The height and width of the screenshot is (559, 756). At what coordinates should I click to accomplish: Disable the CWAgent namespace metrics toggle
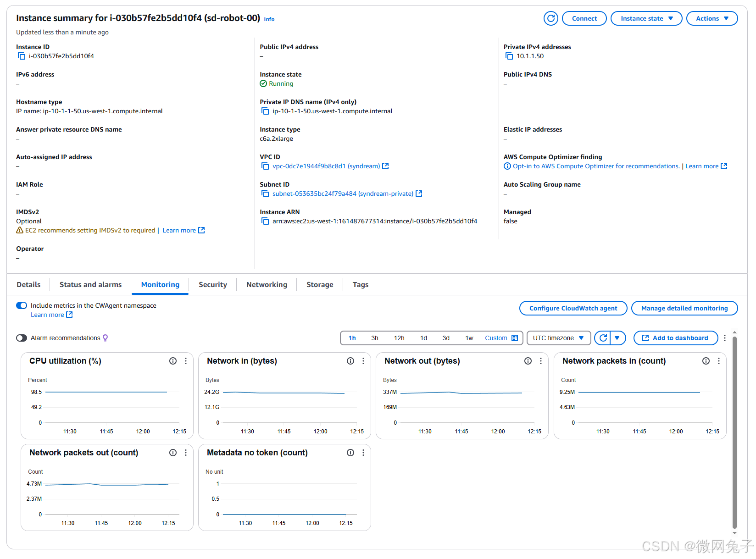pyautogui.click(x=22, y=305)
